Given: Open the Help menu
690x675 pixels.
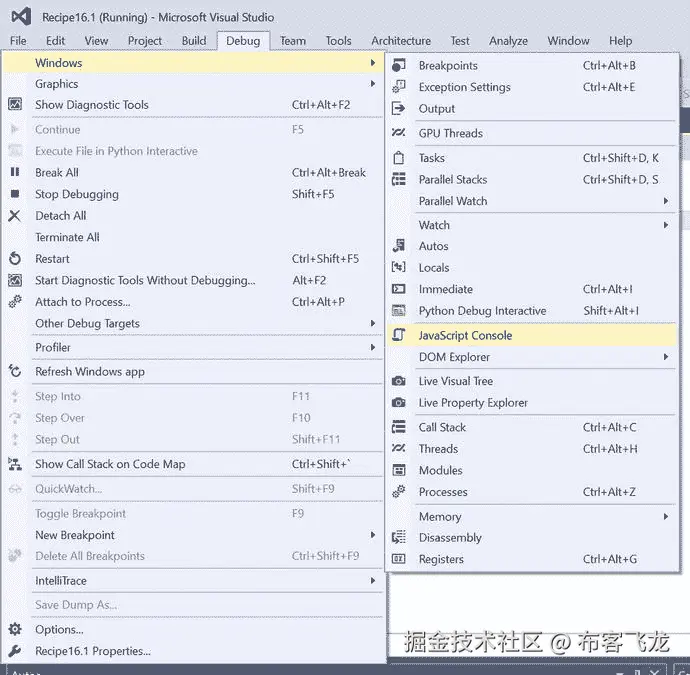Looking at the screenshot, I should pos(620,41).
